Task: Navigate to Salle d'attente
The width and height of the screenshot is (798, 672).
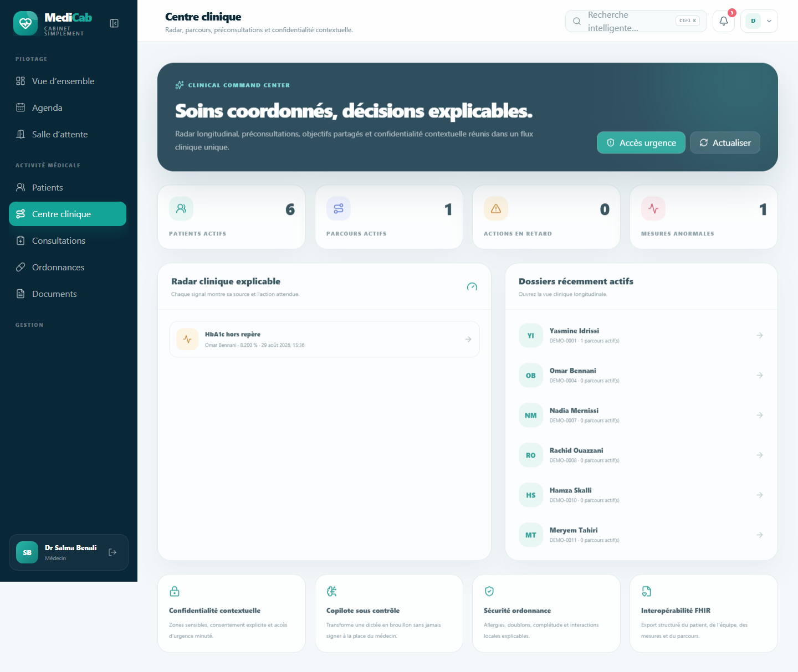Action: (x=68, y=134)
